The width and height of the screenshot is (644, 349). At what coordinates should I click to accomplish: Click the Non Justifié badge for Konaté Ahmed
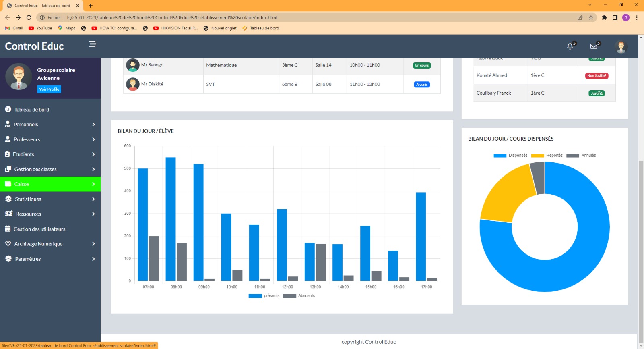(597, 76)
